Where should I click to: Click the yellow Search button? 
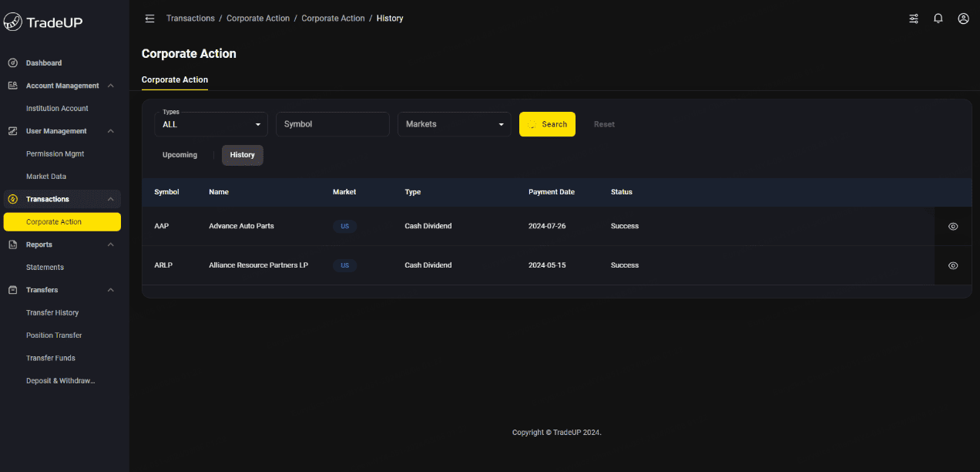pos(547,124)
